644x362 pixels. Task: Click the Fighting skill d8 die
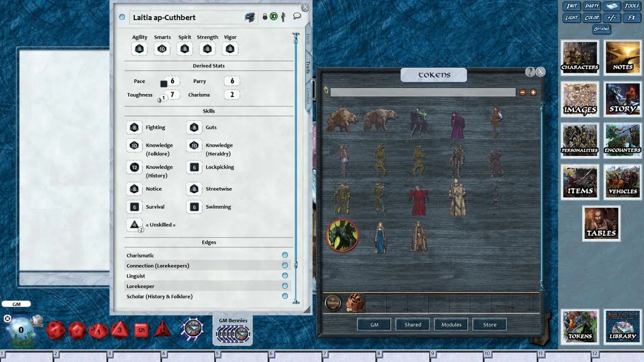coord(134,128)
